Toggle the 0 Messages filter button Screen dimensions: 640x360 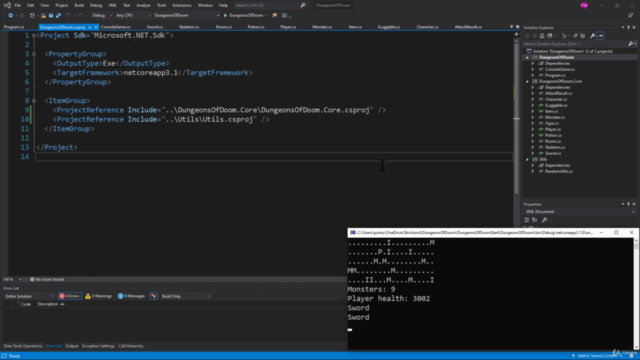[x=131, y=296]
